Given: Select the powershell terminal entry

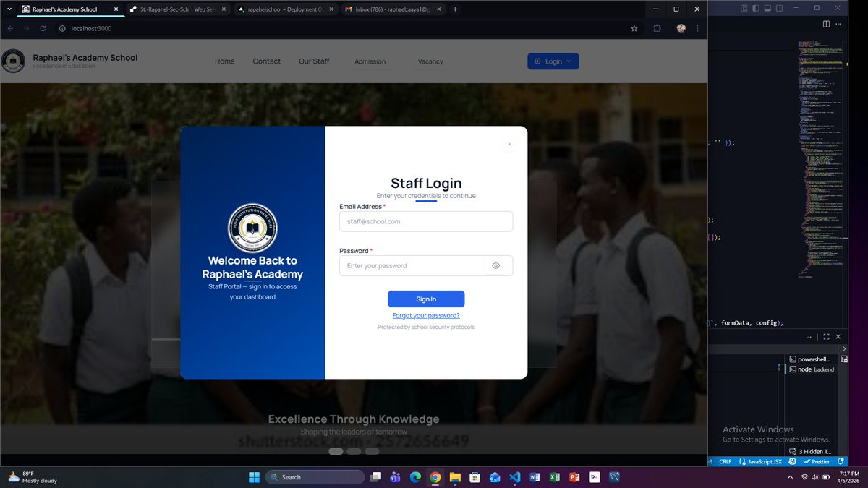Looking at the screenshot, I should pos(811,359).
